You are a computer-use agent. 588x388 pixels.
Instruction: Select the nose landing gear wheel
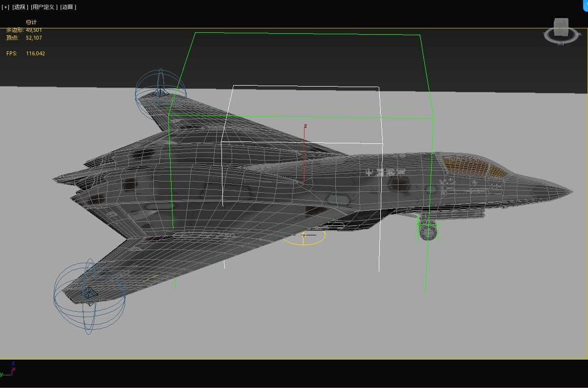pyautogui.click(x=428, y=230)
